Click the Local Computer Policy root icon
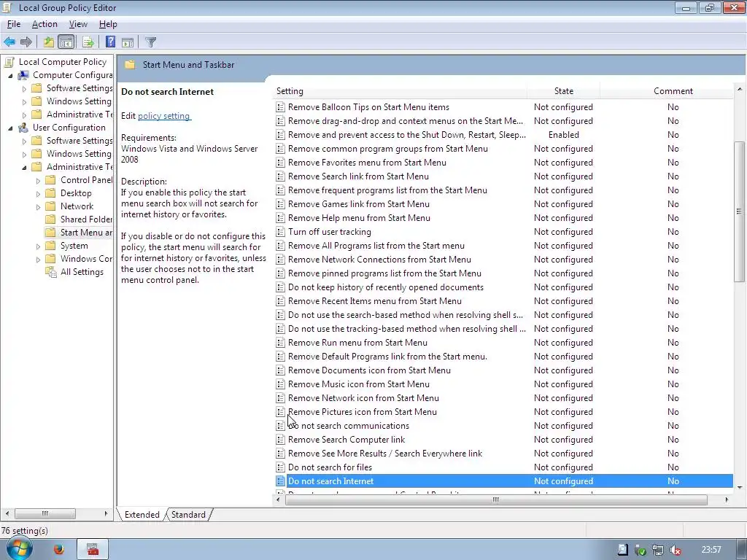This screenshot has height=560, width=747. coord(9,62)
